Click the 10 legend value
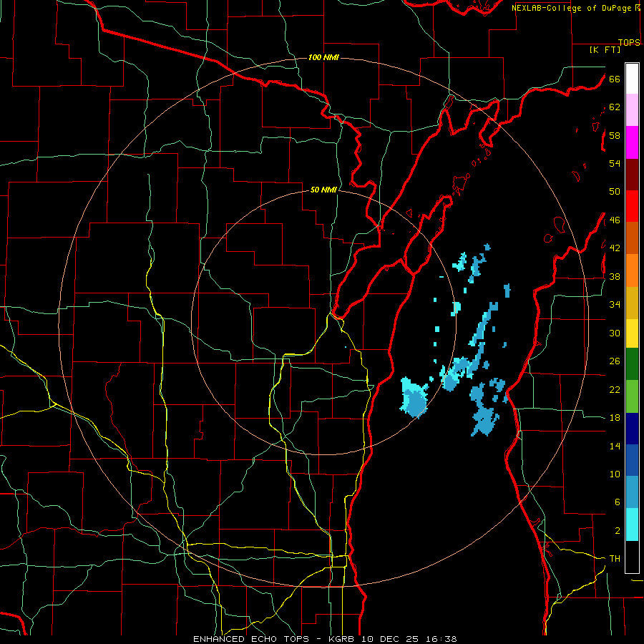This screenshot has height=644, width=644. point(615,474)
